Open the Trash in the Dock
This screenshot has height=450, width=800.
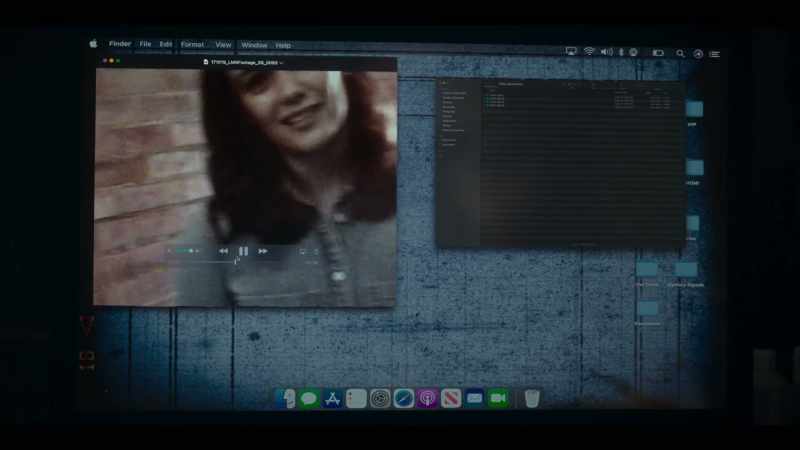tap(532, 398)
